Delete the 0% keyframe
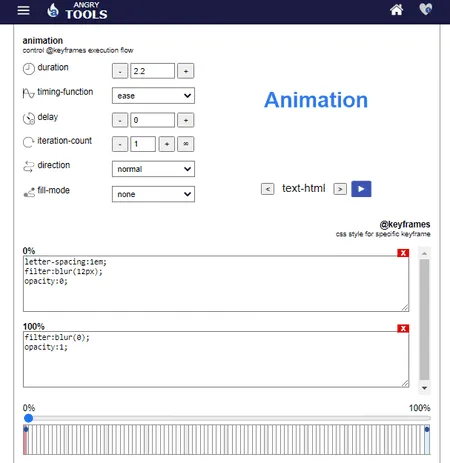The image size is (450, 463). [x=403, y=253]
